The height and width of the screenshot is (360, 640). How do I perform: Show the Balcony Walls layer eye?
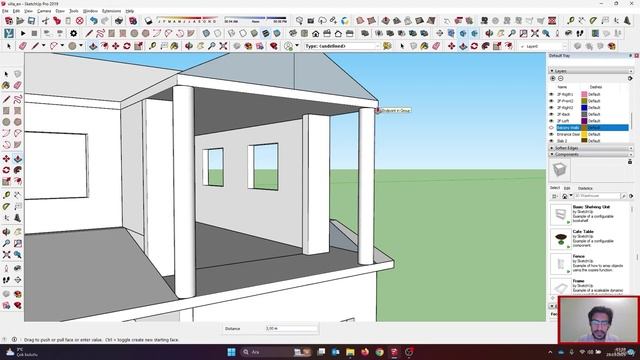(551, 128)
